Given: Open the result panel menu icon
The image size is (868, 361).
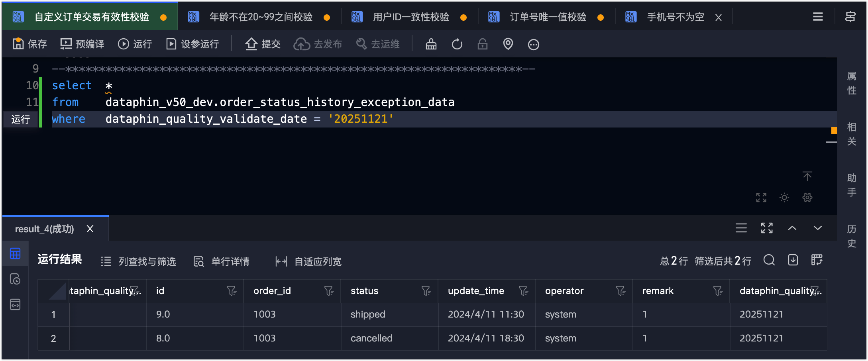Looking at the screenshot, I should click(x=741, y=228).
